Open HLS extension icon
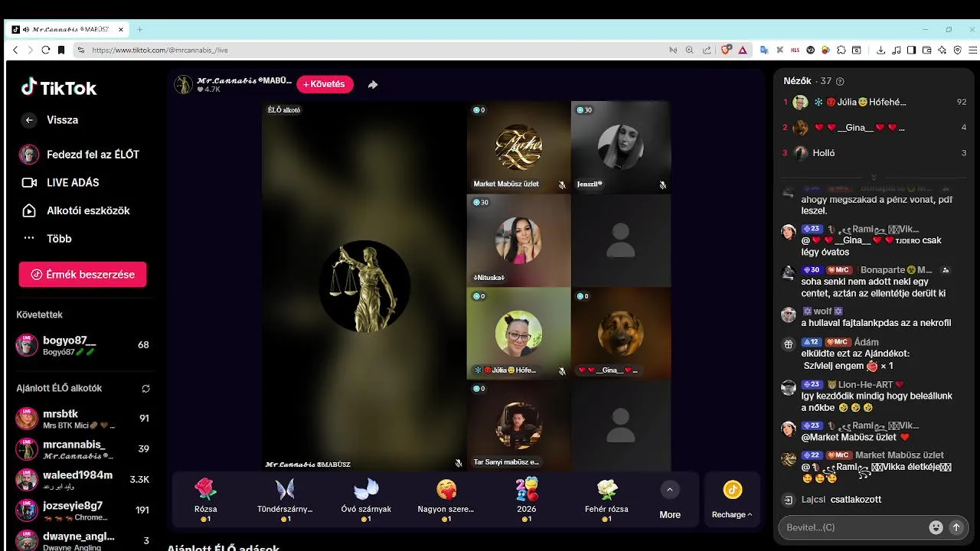Screen dimensions: 980x551 pos(795,50)
